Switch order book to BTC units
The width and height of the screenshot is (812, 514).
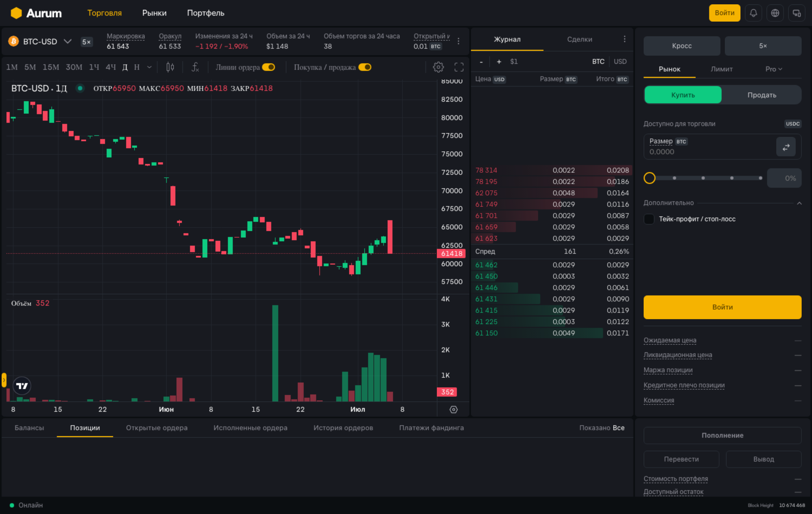pyautogui.click(x=598, y=62)
